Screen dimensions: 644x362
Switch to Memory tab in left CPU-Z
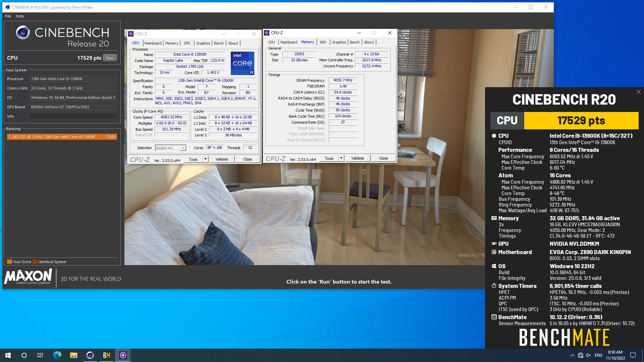(x=172, y=43)
